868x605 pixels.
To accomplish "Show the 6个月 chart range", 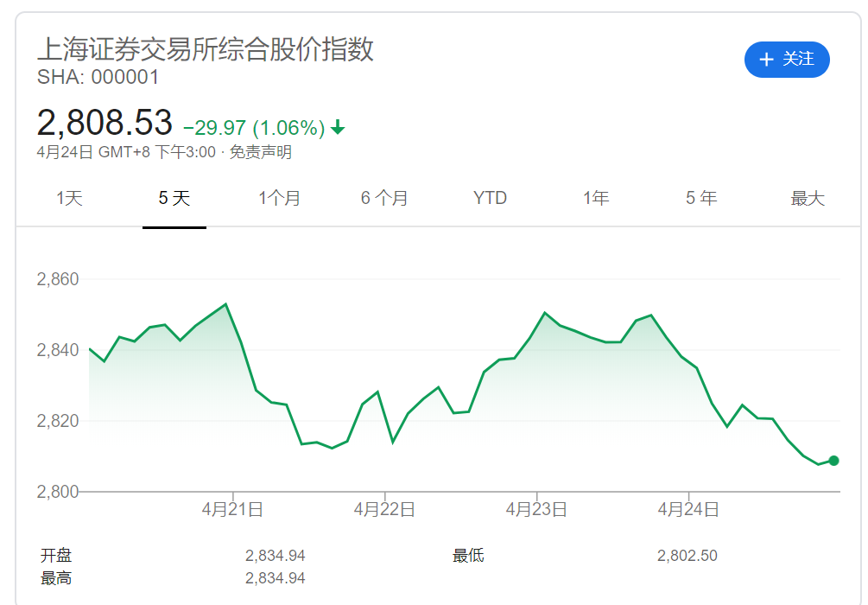I will (384, 198).
